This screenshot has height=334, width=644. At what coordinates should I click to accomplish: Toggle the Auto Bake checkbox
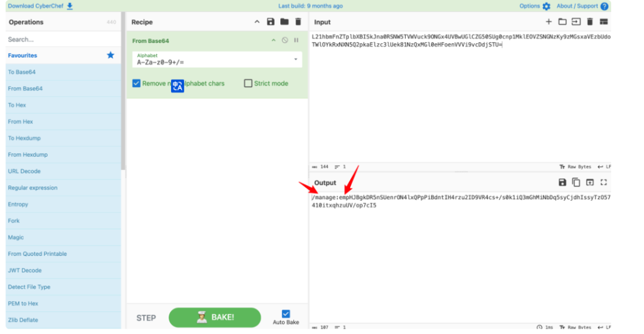(286, 314)
